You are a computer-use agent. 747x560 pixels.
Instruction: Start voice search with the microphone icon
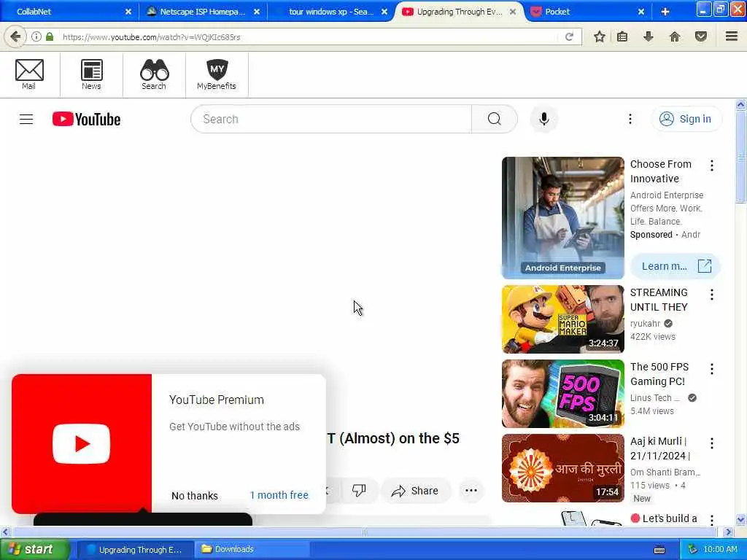click(544, 119)
